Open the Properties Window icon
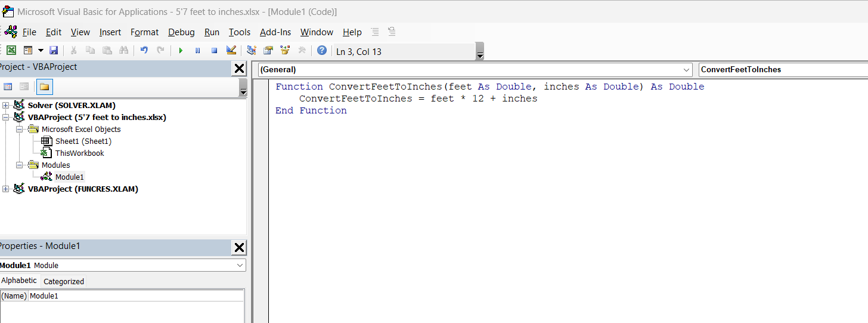The width and height of the screenshot is (868, 323). (x=268, y=51)
